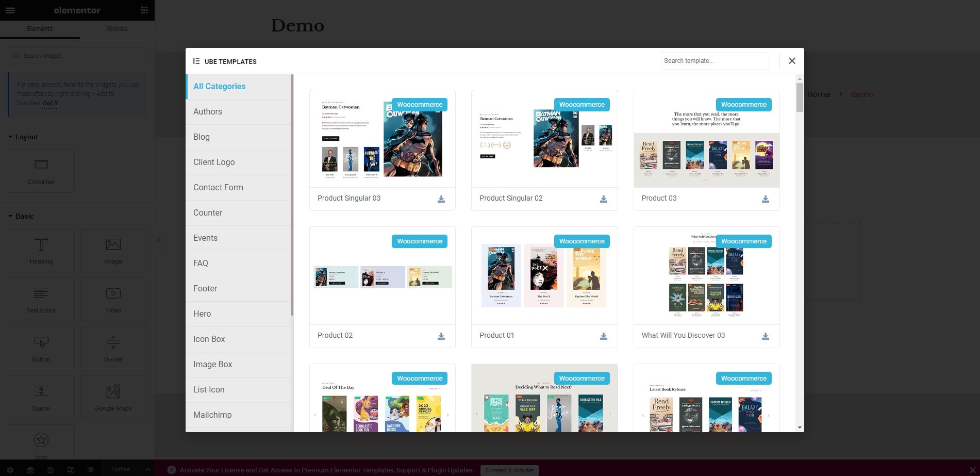Image resolution: width=980 pixels, height=476 pixels.
Task: Click the templates scrollbar down arrow
Action: (800, 428)
